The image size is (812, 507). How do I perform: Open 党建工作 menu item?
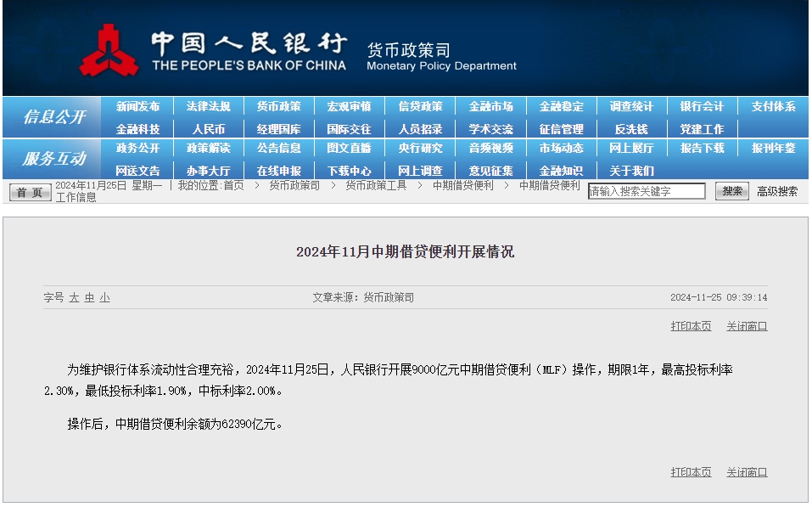tap(702, 129)
